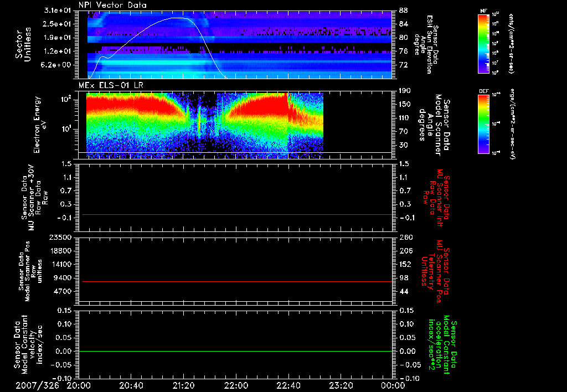Click the NF label above color bar
The width and height of the screenshot is (567, 392).
pyautogui.click(x=483, y=11)
